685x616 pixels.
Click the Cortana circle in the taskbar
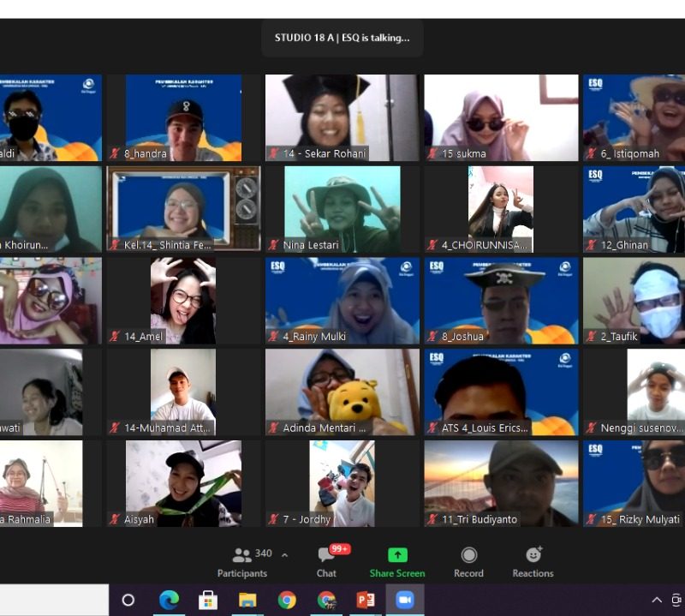click(x=128, y=600)
